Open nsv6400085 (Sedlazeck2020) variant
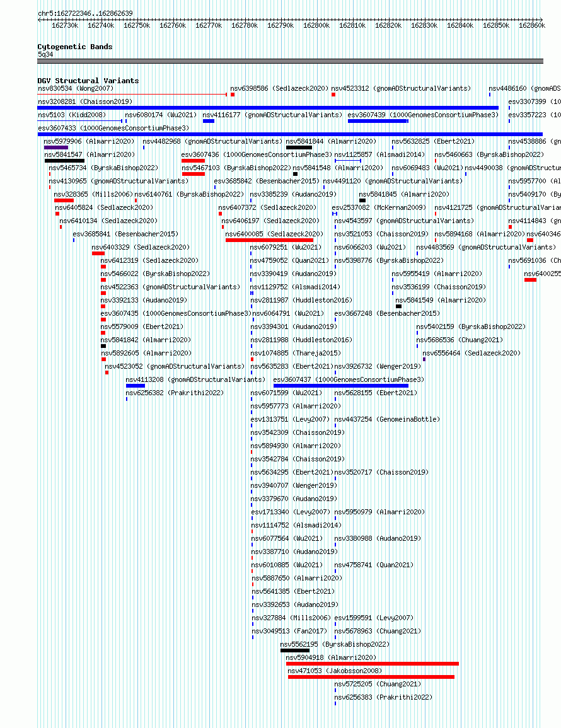561x728 pixels. [274, 234]
